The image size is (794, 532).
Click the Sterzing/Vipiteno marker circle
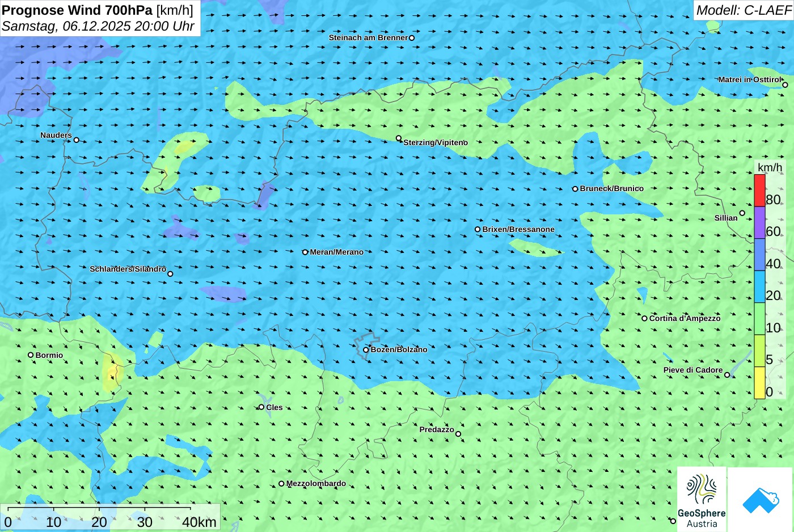(x=399, y=138)
